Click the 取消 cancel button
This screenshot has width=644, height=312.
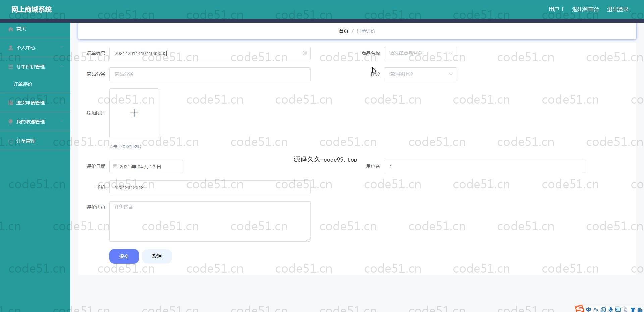pyautogui.click(x=157, y=256)
